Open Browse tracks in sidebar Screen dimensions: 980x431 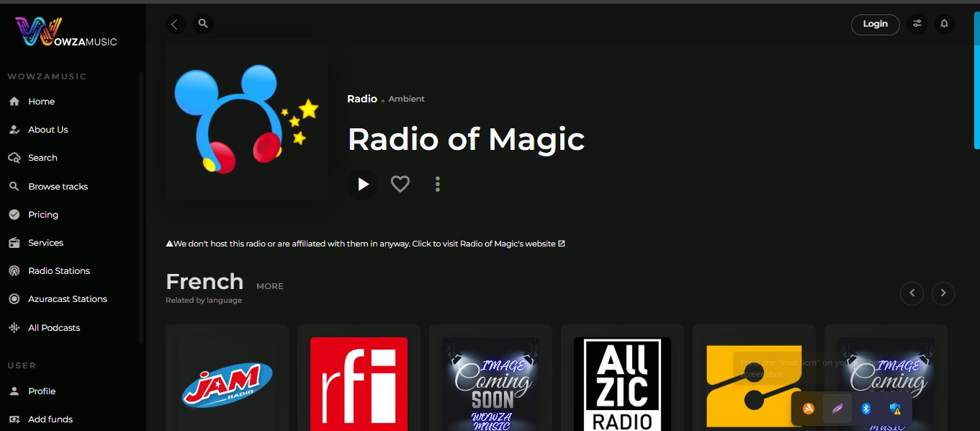(x=58, y=187)
